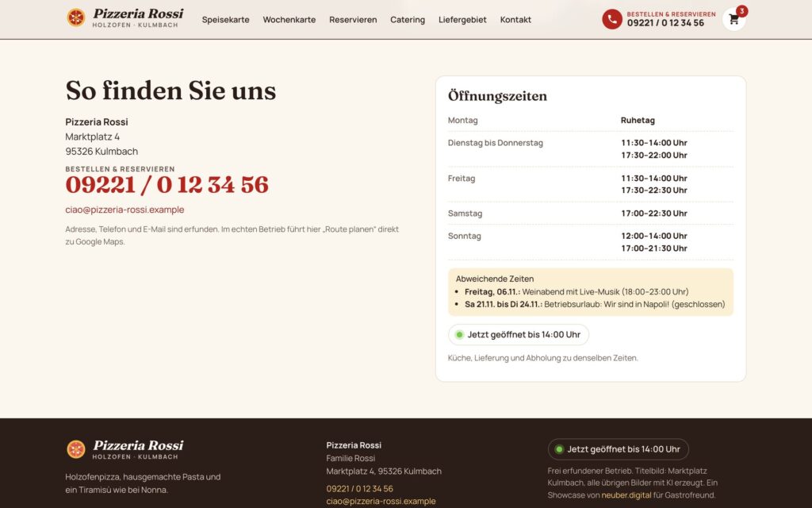
Task: Click Sonntag time 17:00–21:30 Uhr
Action: 654,248
